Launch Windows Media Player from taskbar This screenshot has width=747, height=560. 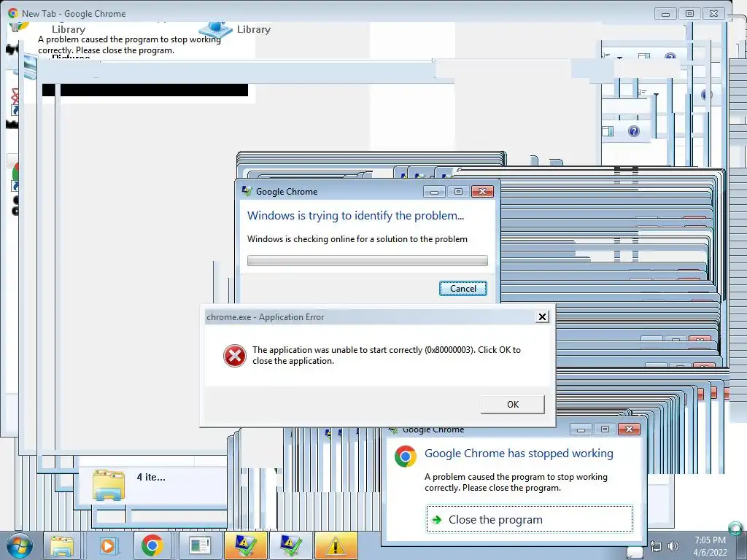(108, 545)
